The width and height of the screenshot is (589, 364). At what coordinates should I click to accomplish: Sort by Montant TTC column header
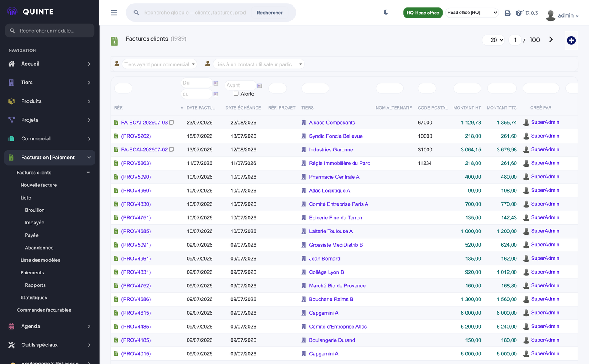pos(502,108)
